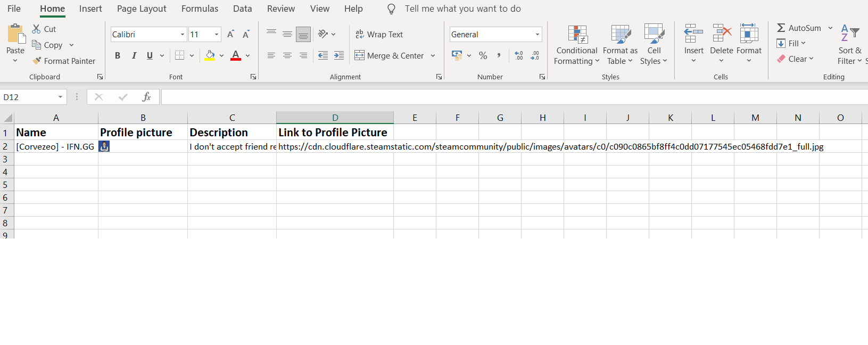
Task: Toggle Bold formatting
Action: point(118,55)
